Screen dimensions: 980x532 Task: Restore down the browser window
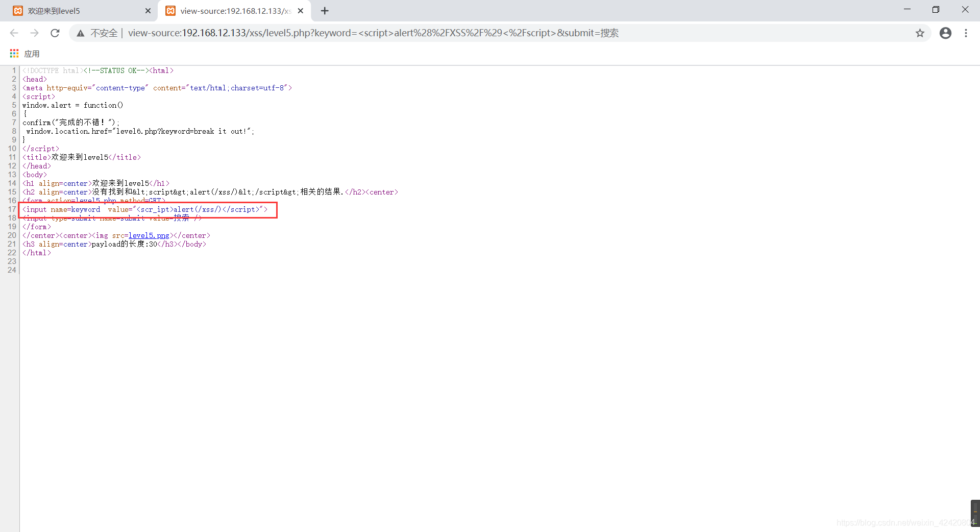click(936, 10)
